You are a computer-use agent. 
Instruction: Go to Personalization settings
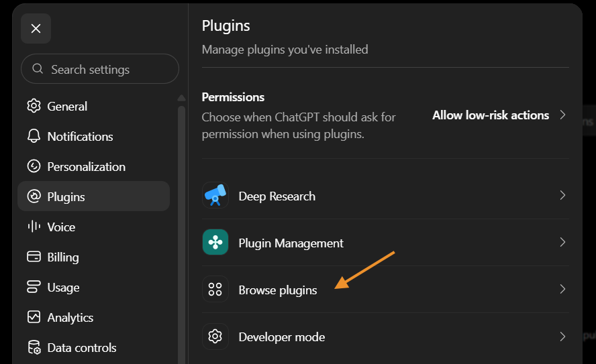click(x=93, y=167)
